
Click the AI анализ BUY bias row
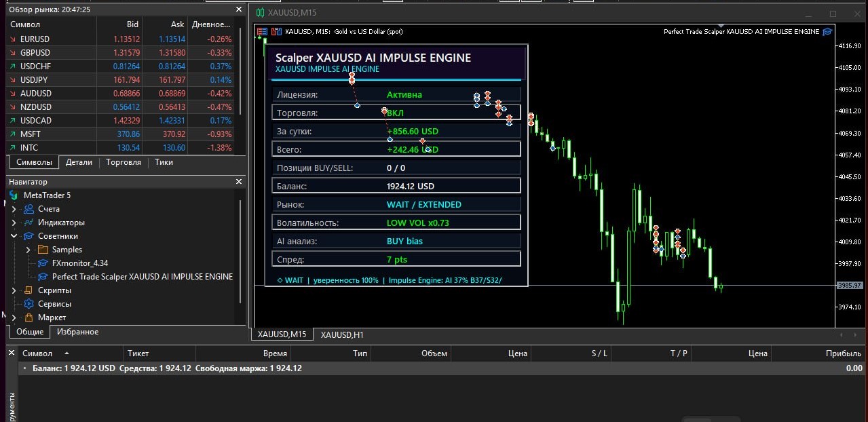coord(396,241)
